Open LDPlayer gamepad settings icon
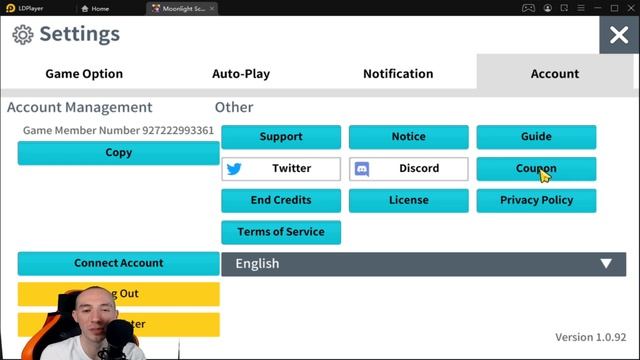This screenshot has width=640, height=360. click(x=528, y=8)
